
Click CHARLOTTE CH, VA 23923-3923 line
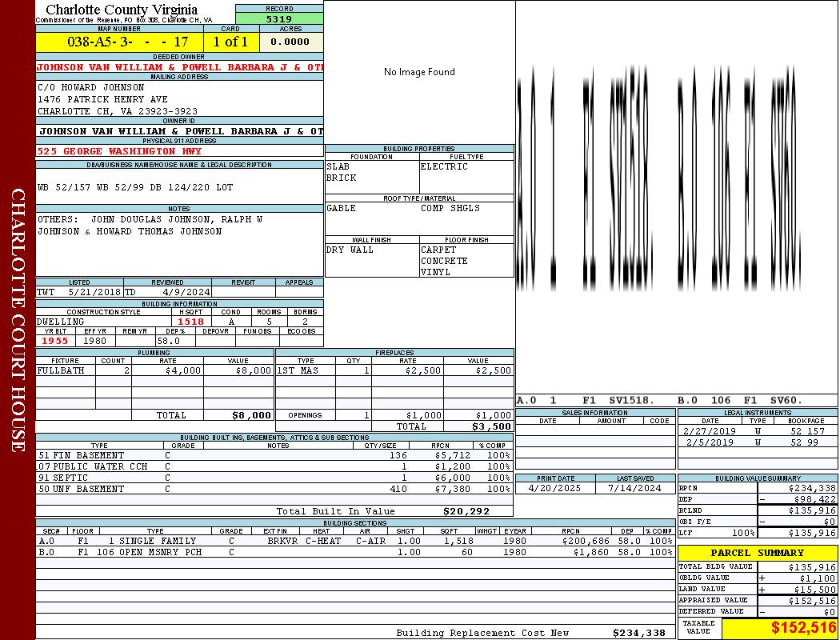118,111
